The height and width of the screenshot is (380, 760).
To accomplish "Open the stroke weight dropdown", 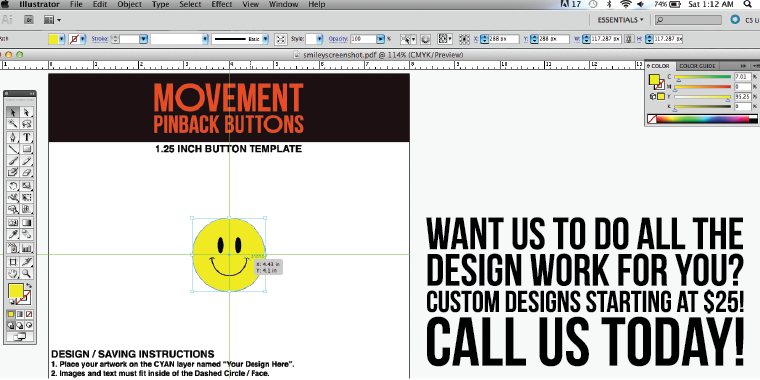I will (x=143, y=39).
